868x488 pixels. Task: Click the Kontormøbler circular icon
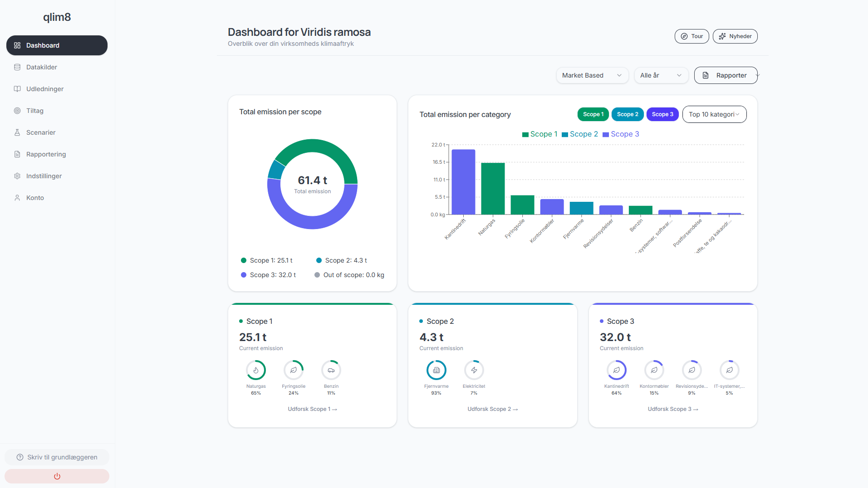click(654, 370)
